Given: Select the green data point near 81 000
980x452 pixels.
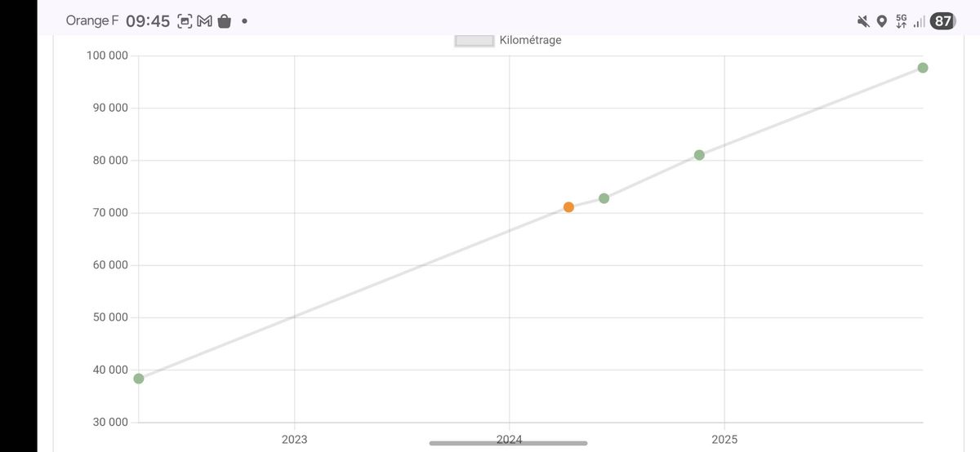Looking at the screenshot, I should [699, 155].
